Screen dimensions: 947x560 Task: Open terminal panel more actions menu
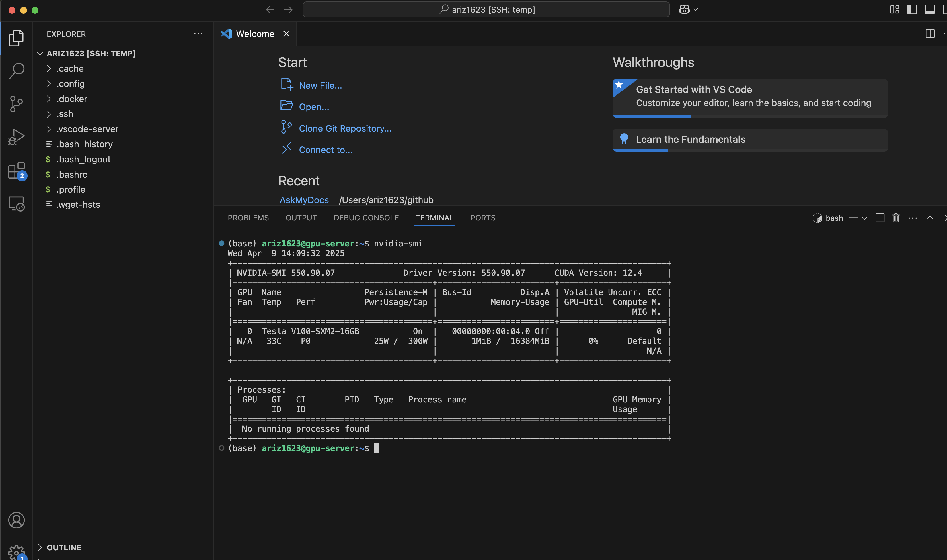(x=913, y=218)
